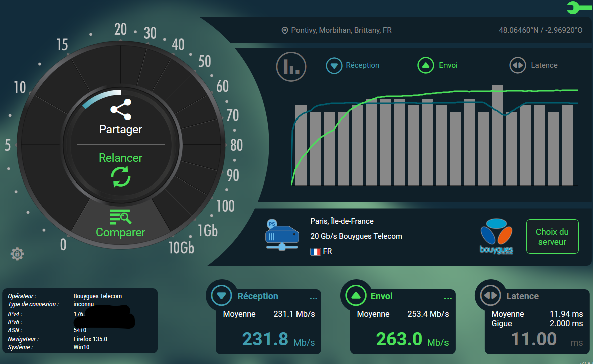Click the locked gear icon beside gauge
Image resolution: width=593 pixels, height=364 pixels.
click(x=17, y=254)
